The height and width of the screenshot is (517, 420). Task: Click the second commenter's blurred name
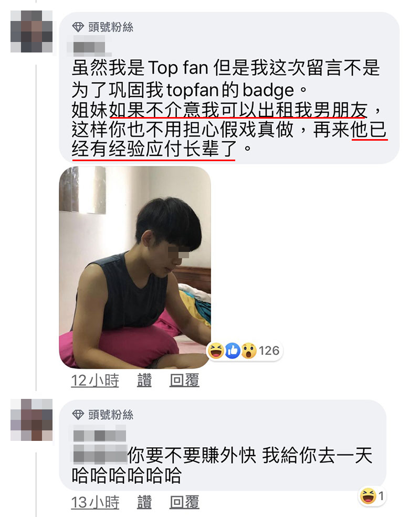click(x=99, y=435)
